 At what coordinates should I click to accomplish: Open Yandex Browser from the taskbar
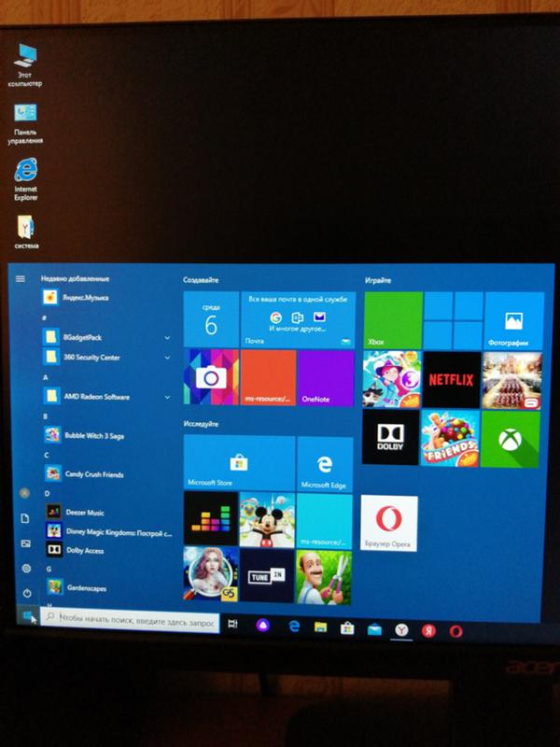coord(401,630)
